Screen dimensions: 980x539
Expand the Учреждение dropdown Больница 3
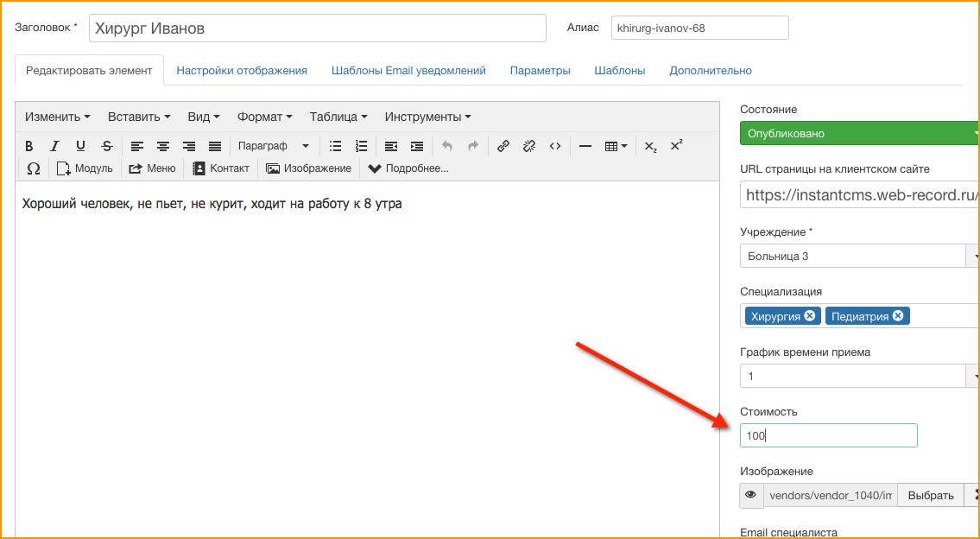click(973, 256)
